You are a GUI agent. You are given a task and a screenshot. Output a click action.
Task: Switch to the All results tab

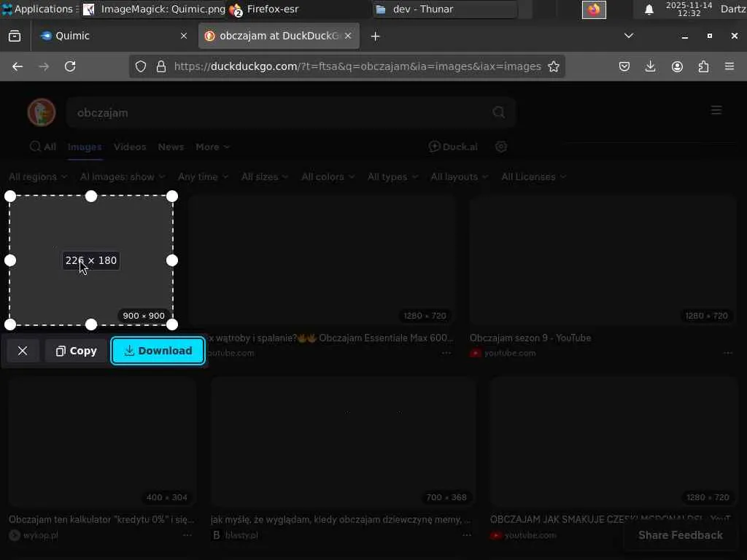pos(43,147)
